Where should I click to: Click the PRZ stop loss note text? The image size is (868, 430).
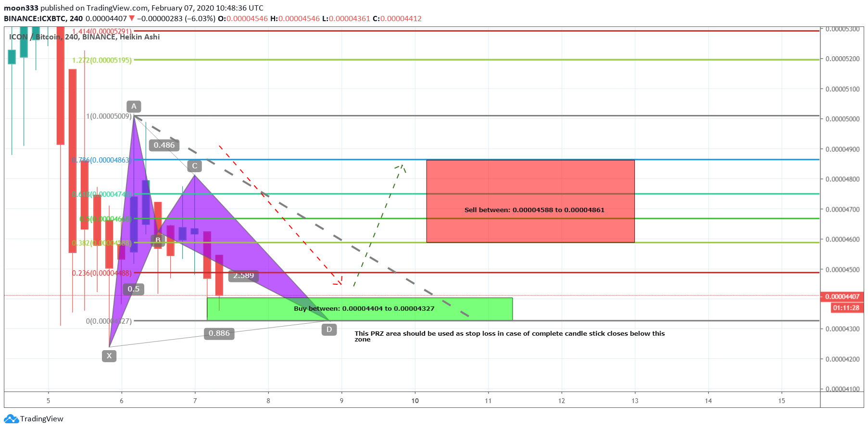coord(510,336)
